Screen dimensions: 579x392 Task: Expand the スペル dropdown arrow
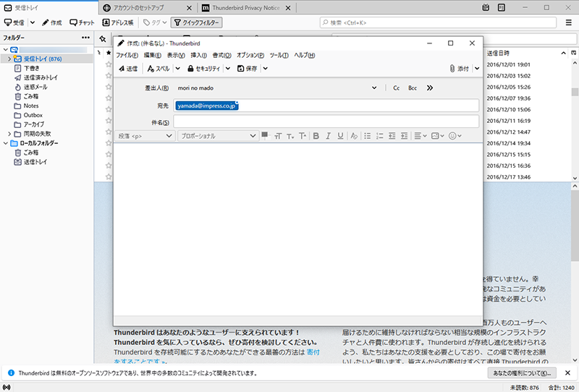click(177, 68)
